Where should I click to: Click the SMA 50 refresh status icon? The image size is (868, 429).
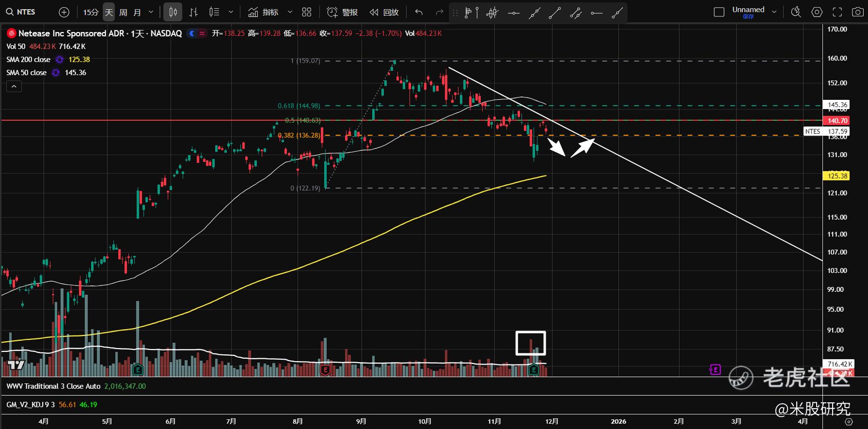tap(56, 73)
